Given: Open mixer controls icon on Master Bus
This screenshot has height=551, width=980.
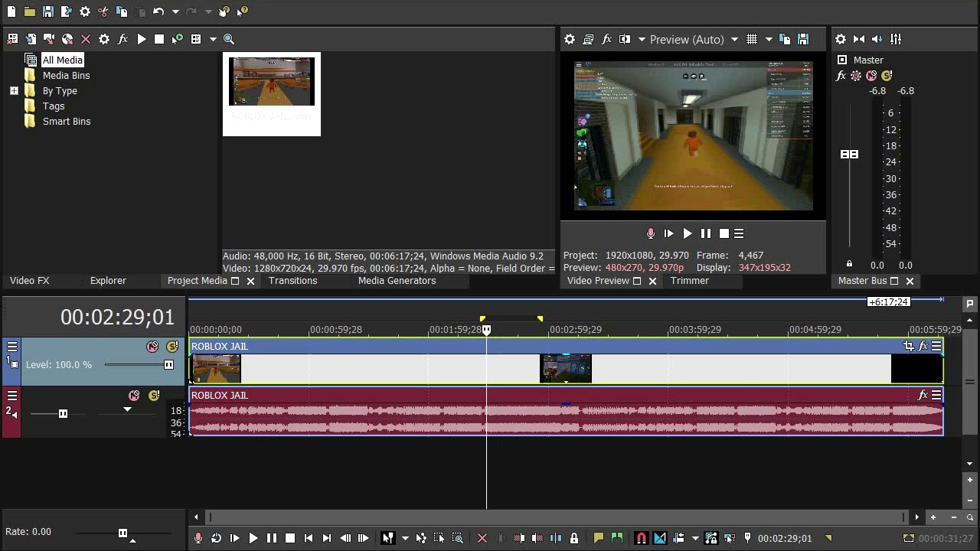Looking at the screenshot, I should (895, 39).
